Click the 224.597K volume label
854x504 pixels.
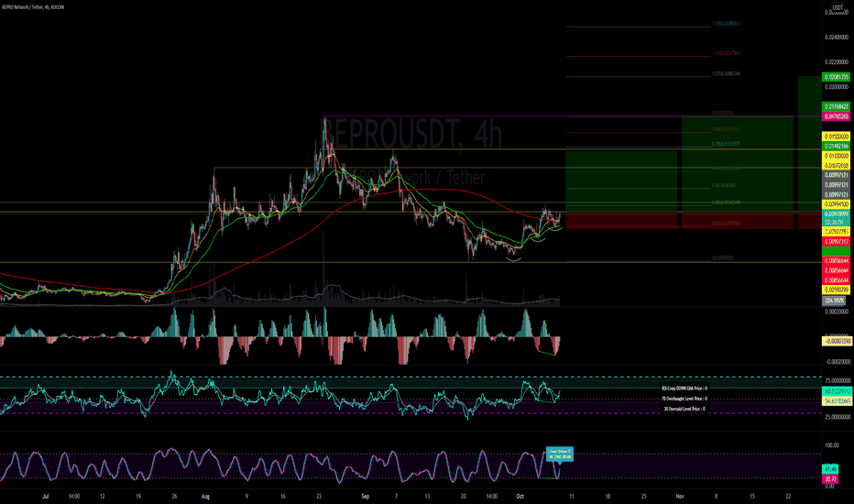coord(834,301)
